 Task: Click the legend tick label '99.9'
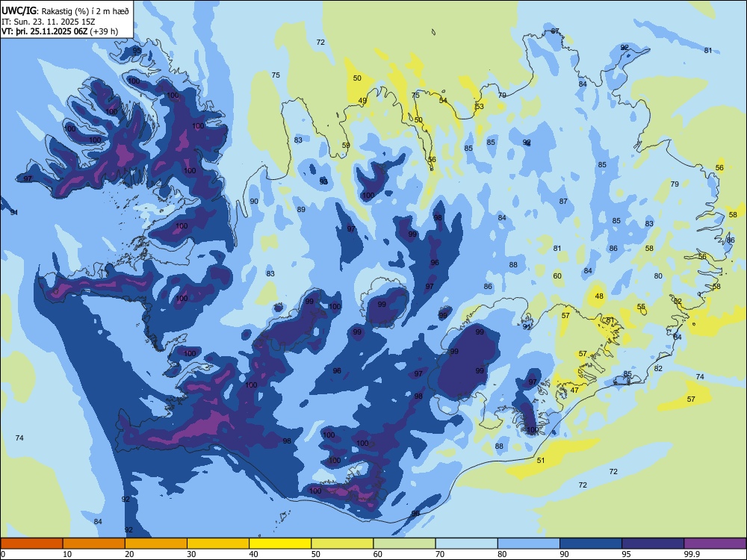coord(691,554)
